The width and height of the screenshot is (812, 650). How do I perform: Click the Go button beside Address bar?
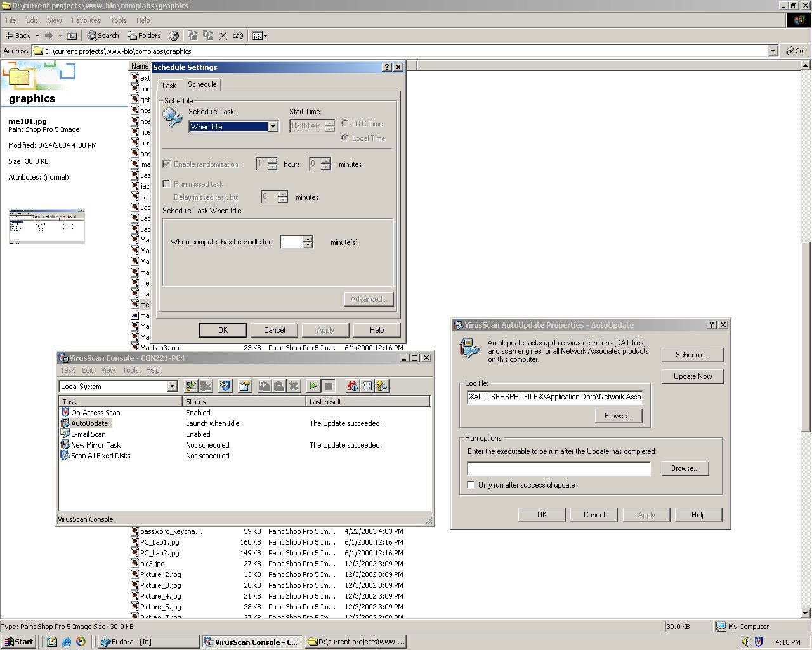[x=795, y=51]
